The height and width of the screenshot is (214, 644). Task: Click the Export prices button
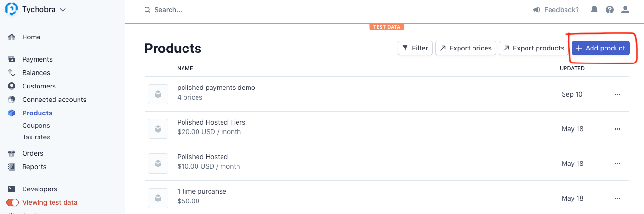(465, 48)
